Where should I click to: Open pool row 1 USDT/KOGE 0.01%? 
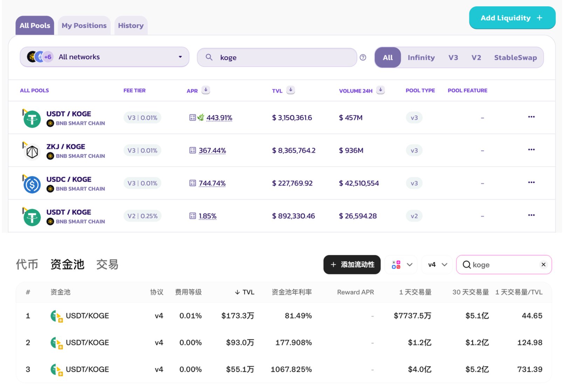(284, 316)
